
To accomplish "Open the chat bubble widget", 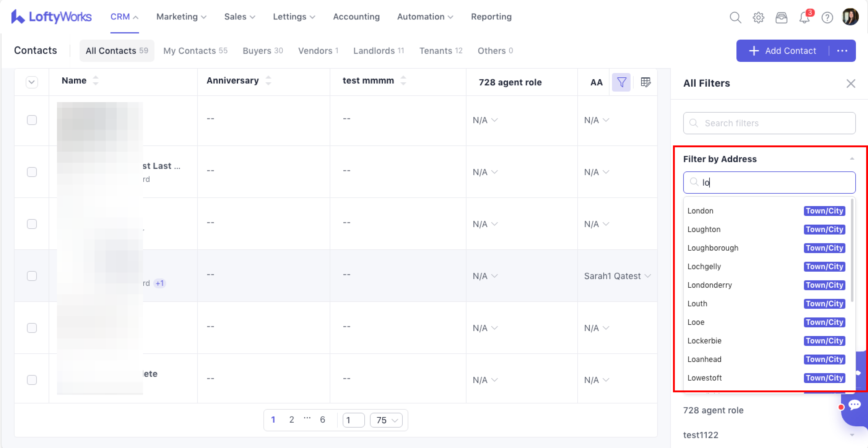I will pos(854,405).
